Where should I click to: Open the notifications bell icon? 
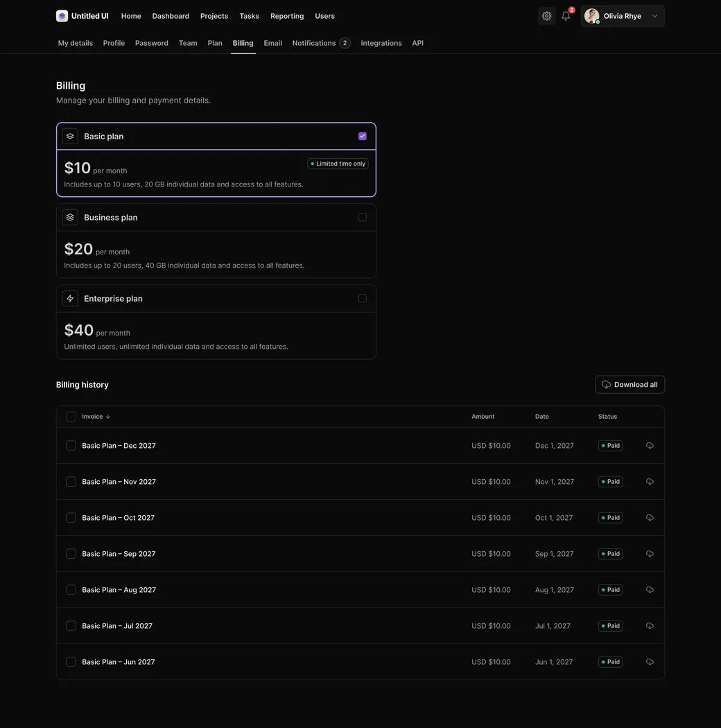[x=566, y=16]
